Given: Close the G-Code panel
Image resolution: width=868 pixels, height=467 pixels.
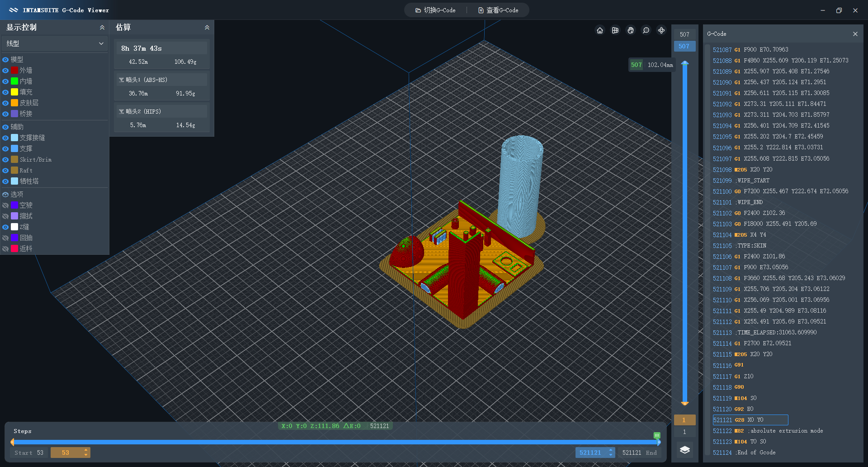Looking at the screenshot, I should coord(855,34).
